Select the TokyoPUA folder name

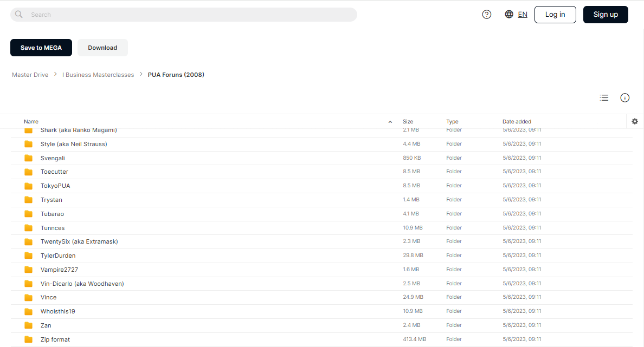55,186
